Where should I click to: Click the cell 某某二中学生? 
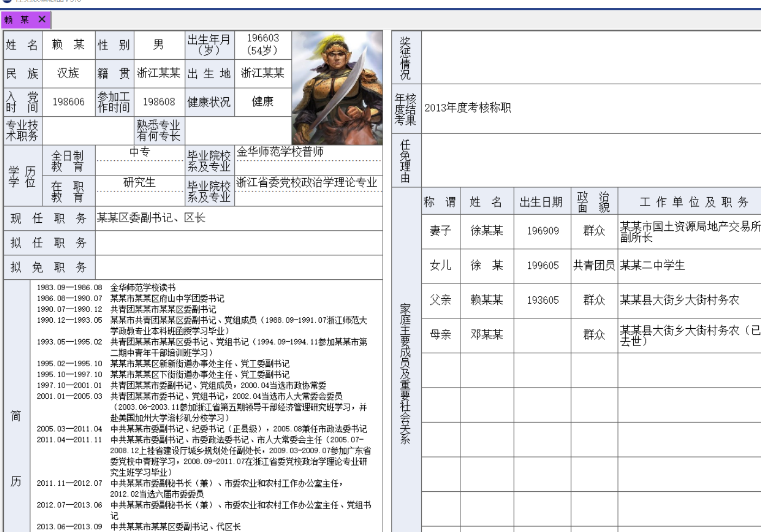point(690,266)
